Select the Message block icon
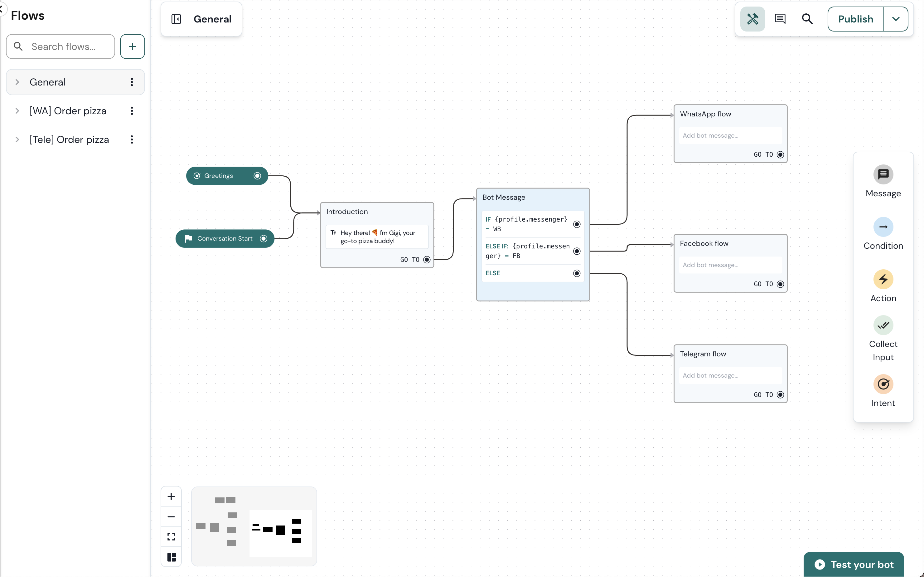 (x=883, y=174)
